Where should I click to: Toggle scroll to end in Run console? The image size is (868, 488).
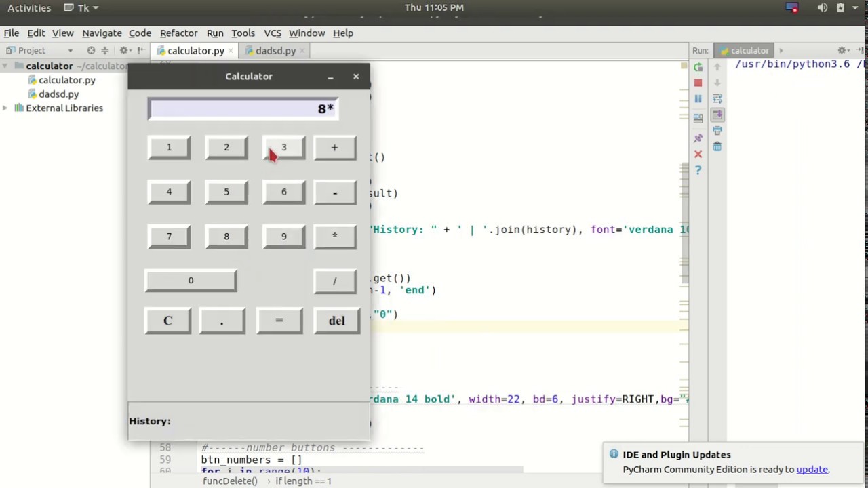pos(717,115)
